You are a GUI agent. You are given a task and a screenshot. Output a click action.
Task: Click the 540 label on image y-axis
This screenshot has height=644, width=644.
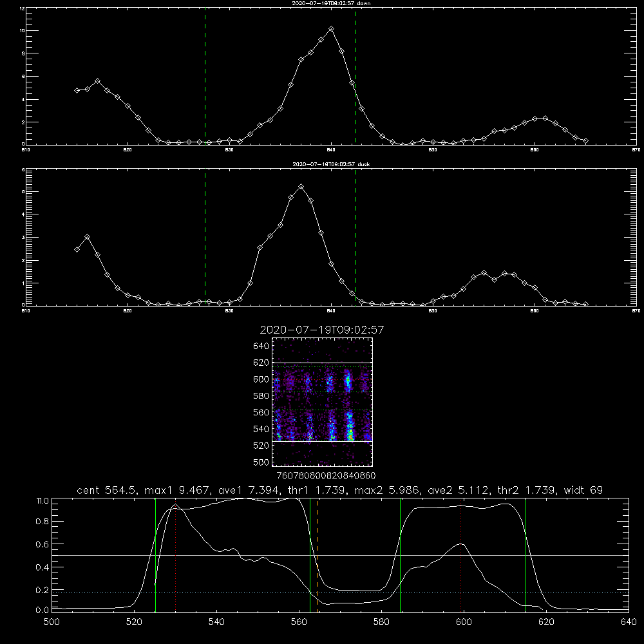tap(261, 429)
